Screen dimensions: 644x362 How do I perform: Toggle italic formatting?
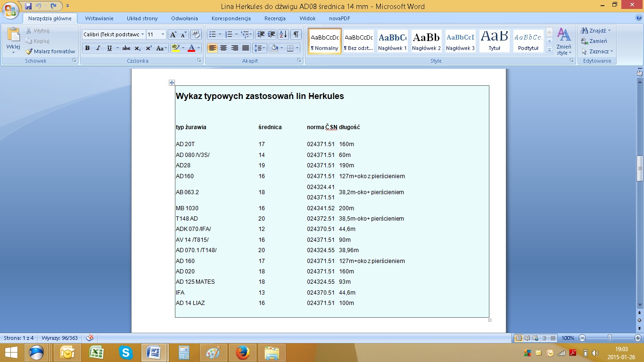(x=98, y=48)
